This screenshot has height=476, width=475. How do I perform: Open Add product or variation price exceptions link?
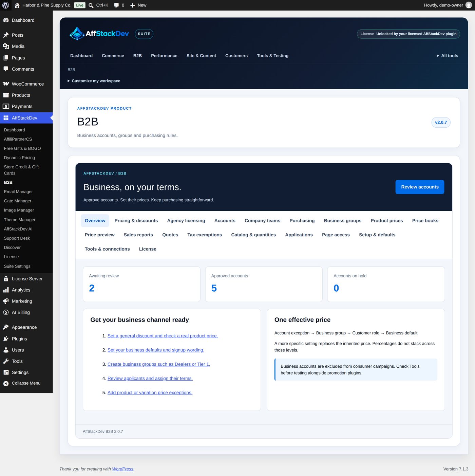pyautogui.click(x=150, y=393)
